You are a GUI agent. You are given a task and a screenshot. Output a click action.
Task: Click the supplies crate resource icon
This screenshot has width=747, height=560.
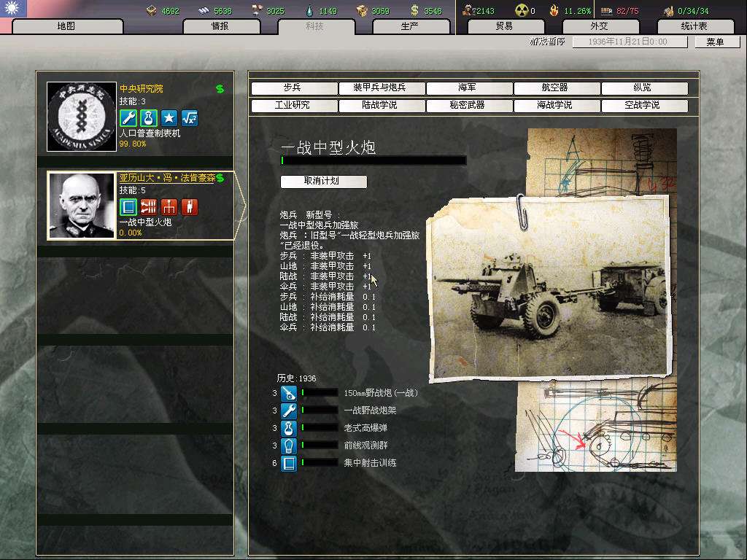362,10
